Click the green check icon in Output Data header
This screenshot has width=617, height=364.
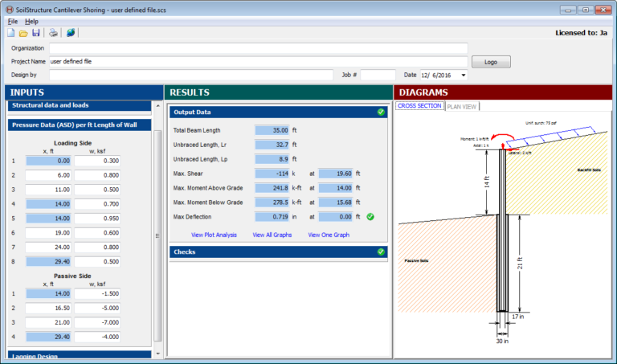381,112
